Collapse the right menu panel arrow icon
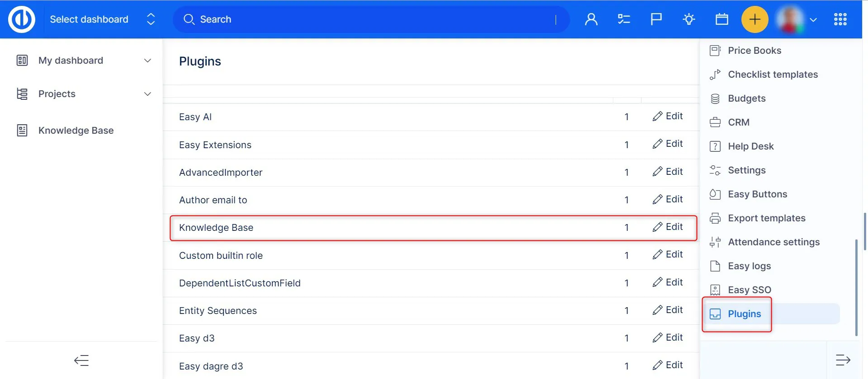The image size is (868, 379). [x=843, y=360]
